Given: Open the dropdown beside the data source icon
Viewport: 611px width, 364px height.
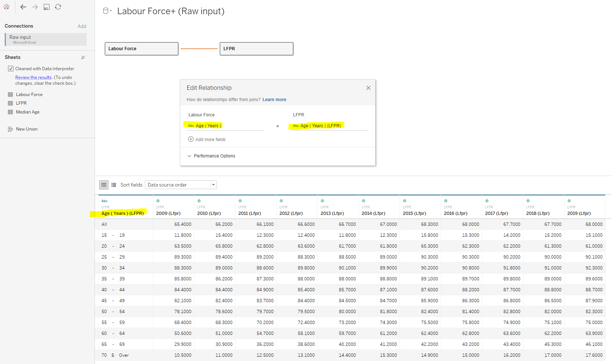Looking at the screenshot, I should tap(110, 10).
